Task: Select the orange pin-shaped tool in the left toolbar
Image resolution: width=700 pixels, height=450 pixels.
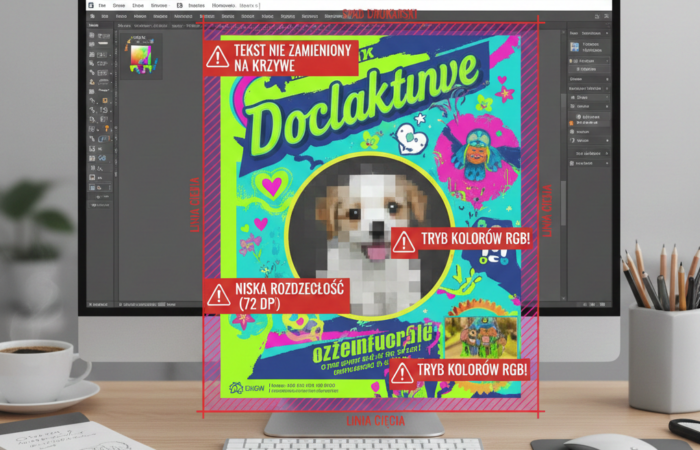Action: coord(107,129)
